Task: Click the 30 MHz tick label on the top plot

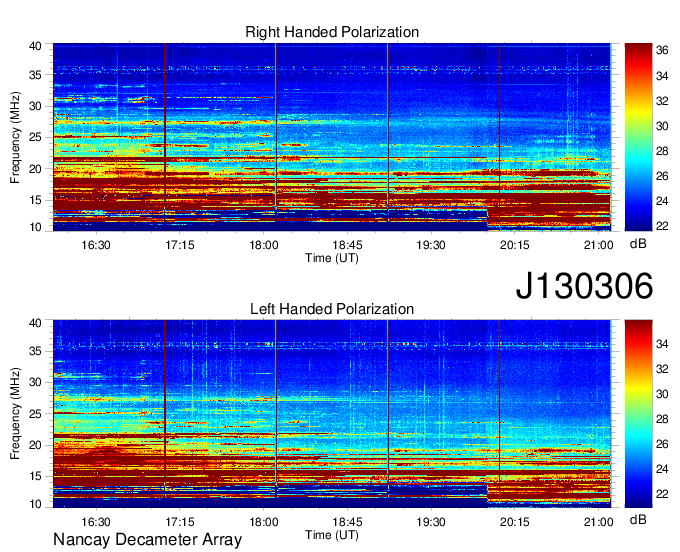Action: 36,106
